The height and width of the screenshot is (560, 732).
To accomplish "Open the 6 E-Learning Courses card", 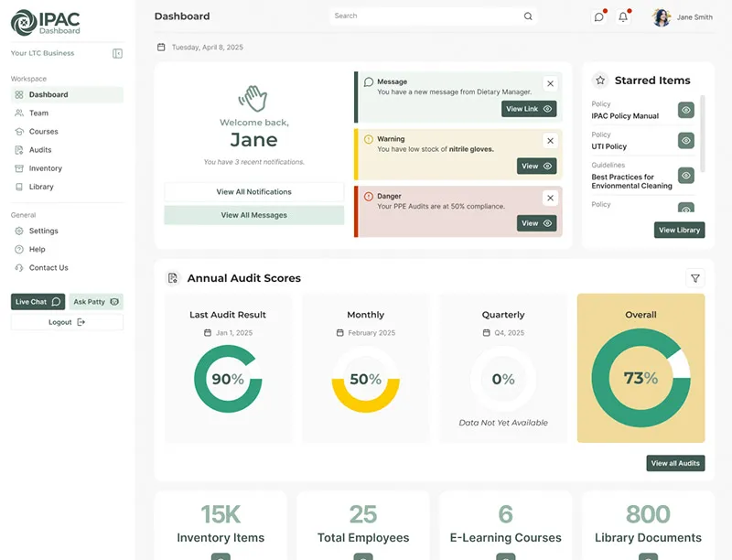I will coord(506,525).
